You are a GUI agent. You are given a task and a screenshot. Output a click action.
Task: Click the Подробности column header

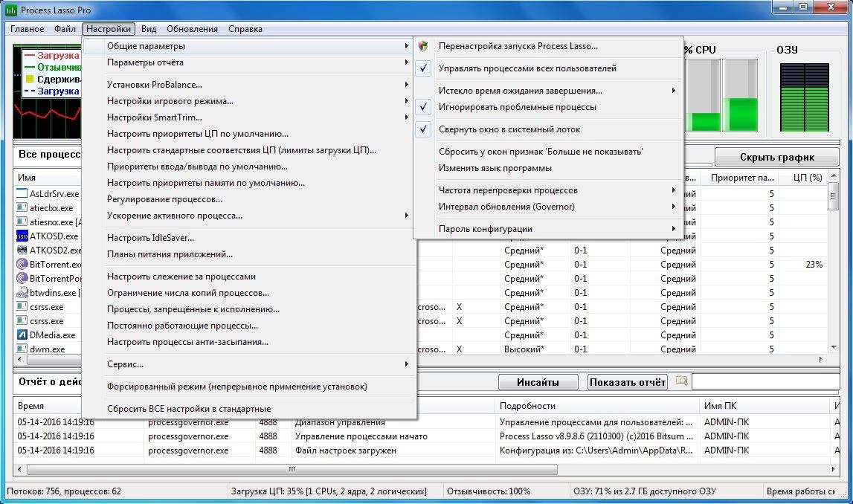596,406
